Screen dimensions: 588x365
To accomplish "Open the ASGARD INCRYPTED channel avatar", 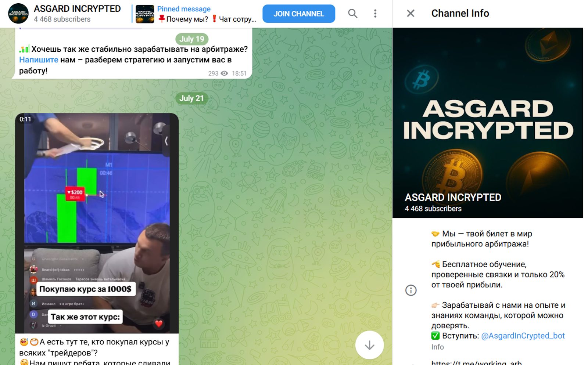I will (18, 14).
